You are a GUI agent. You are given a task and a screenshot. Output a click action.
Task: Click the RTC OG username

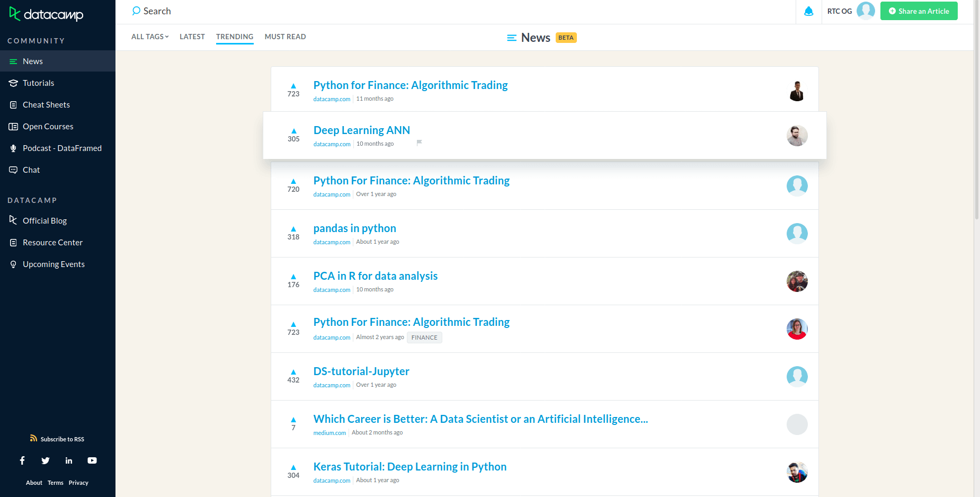(840, 11)
